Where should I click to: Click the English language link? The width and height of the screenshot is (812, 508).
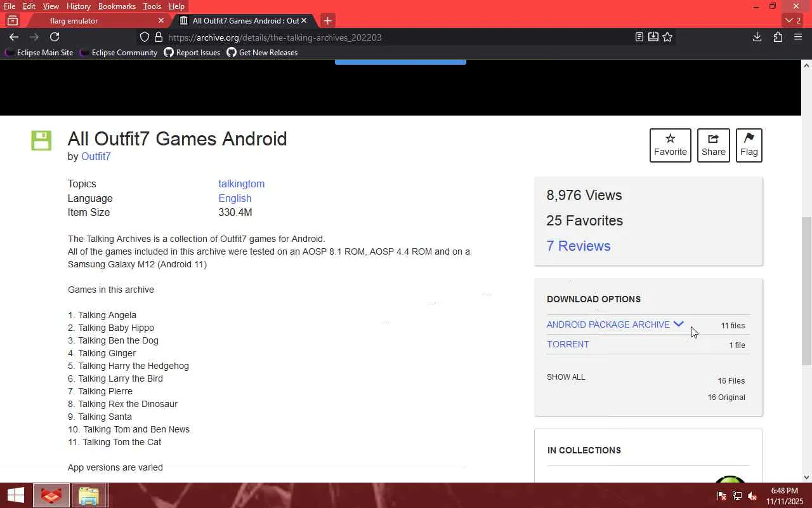pos(235,198)
